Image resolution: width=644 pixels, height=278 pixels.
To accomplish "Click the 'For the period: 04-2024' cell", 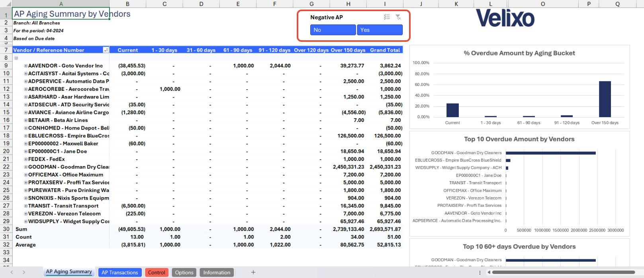I will (x=38, y=31).
